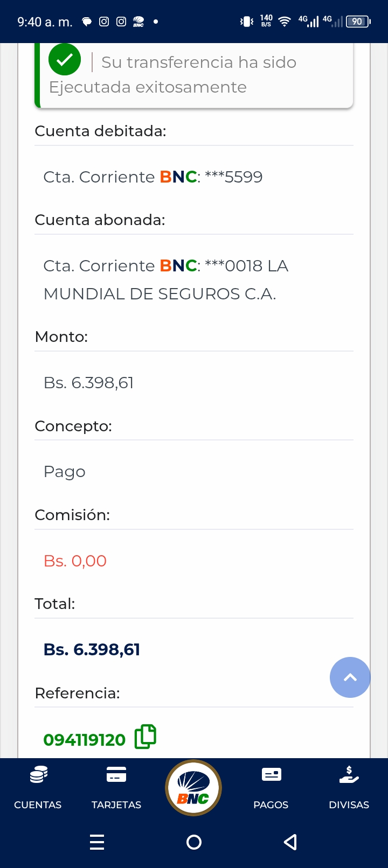Tap the green success checkmark icon
The height and width of the screenshot is (868, 388).
click(65, 60)
